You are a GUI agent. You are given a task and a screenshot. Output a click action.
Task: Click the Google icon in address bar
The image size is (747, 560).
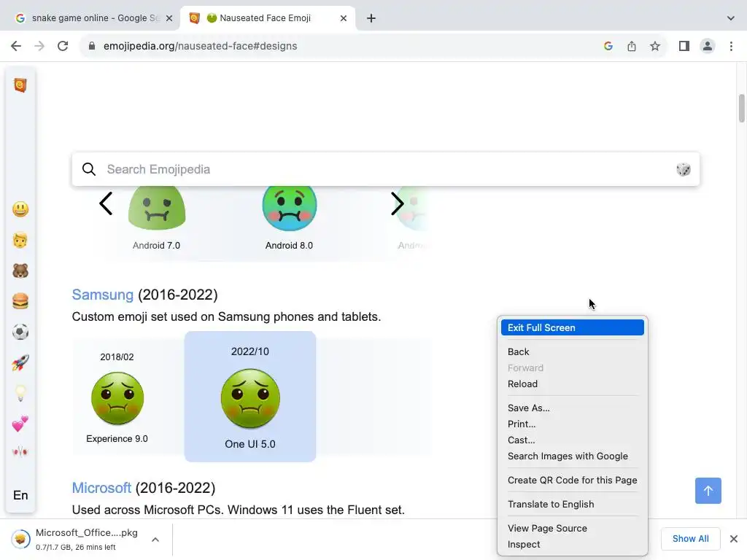(x=608, y=46)
